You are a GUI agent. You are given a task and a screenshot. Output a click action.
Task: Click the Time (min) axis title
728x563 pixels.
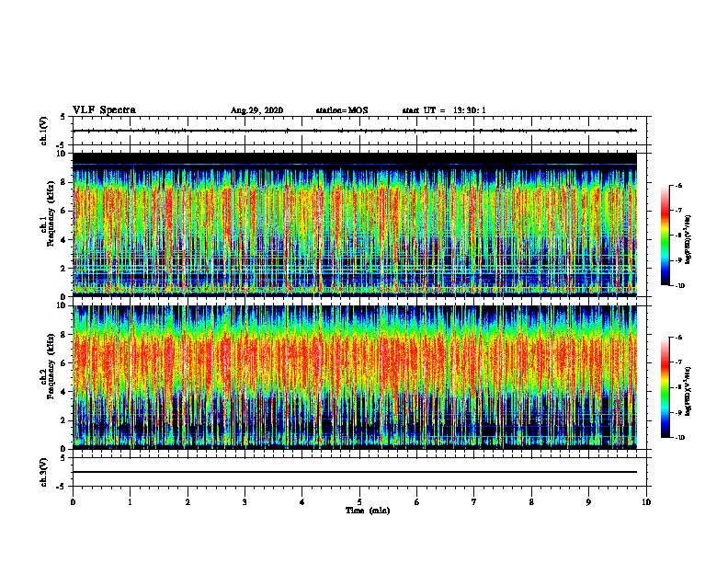(x=368, y=511)
